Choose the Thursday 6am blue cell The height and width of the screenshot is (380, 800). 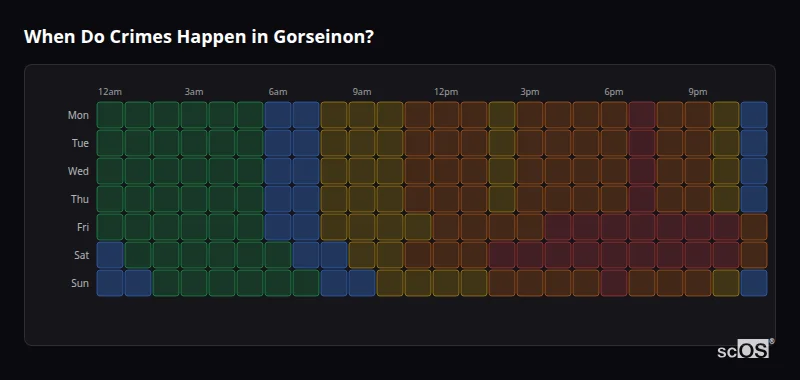278,199
